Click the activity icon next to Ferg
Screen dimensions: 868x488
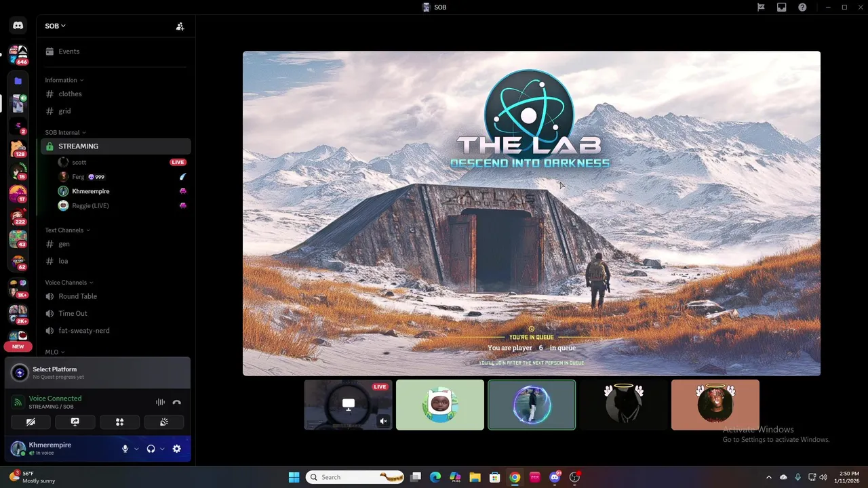point(182,177)
